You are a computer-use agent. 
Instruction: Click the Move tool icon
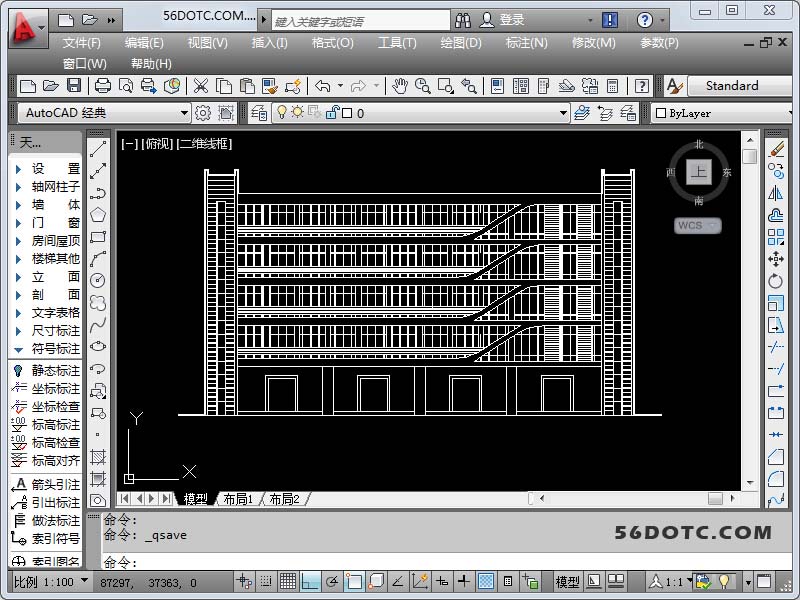pos(776,259)
